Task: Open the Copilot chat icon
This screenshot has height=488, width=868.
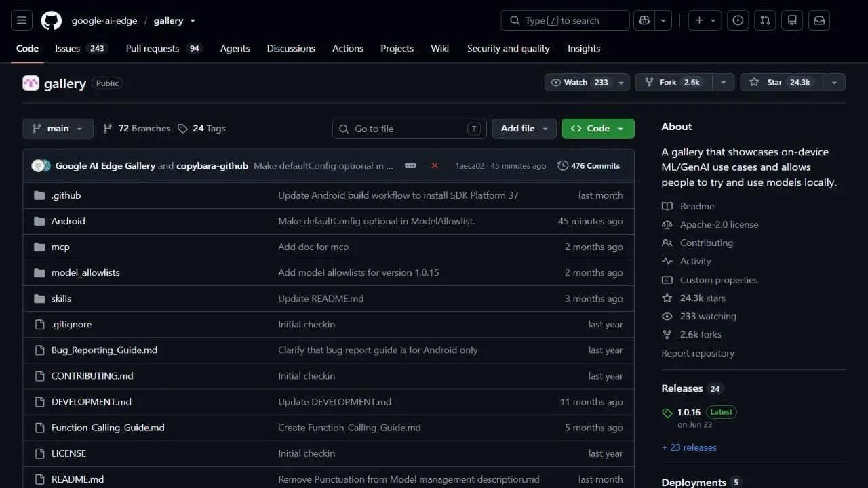Action: point(644,20)
